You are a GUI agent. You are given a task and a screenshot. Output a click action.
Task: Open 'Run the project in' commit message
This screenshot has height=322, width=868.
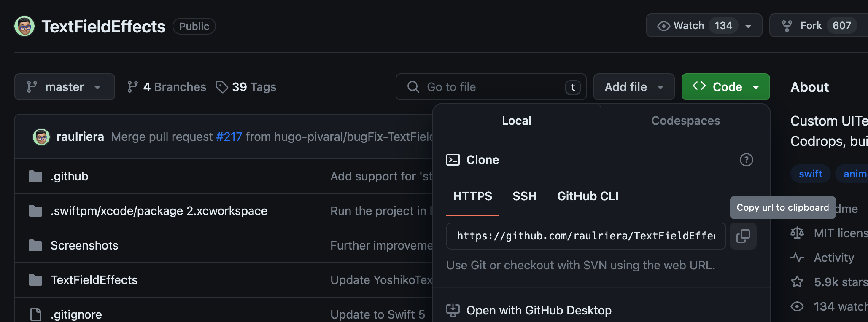click(x=381, y=211)
